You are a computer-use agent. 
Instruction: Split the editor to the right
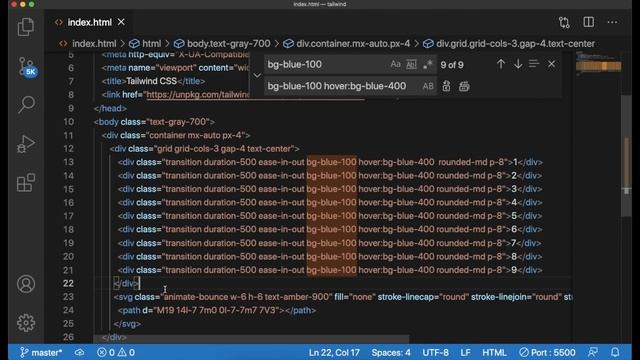coord(589,22)
